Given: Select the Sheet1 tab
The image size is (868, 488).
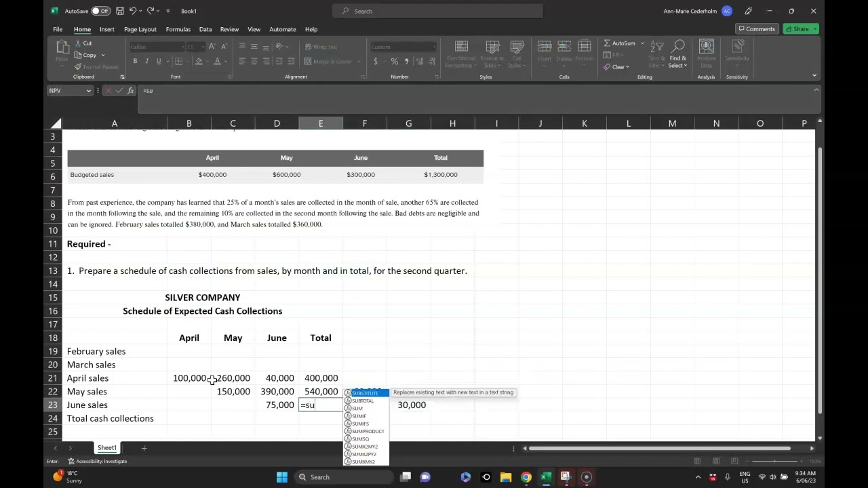Looking at the screenshot, I should (107, 448).
